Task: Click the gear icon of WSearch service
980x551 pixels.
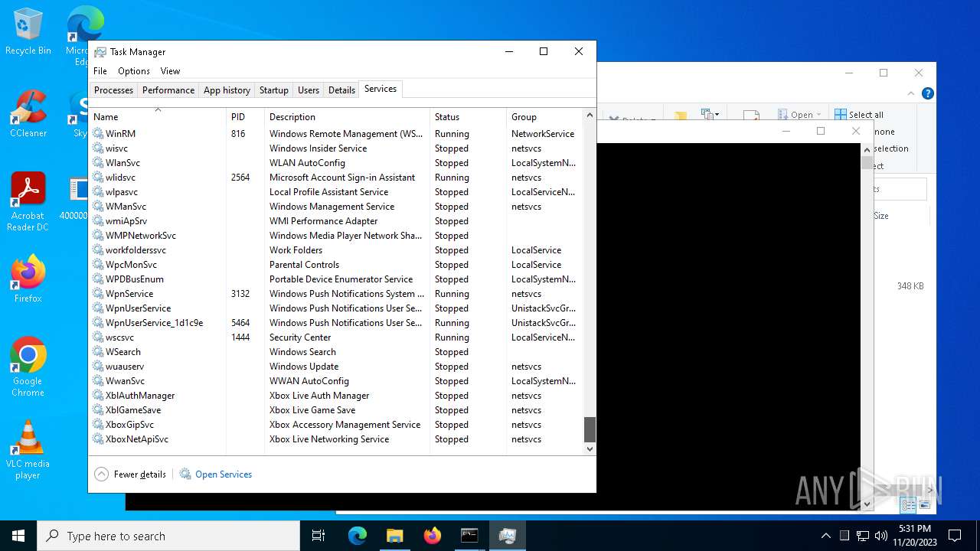Action: tap(98, 352)
